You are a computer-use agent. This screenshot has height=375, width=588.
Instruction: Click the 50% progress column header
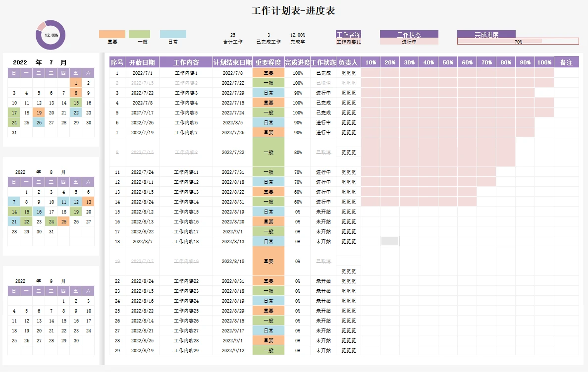448,62
